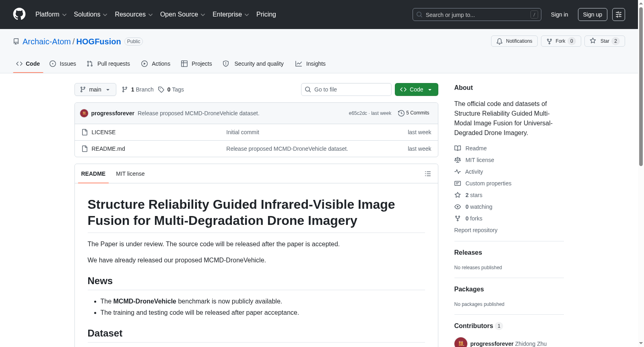644x347 pixels.
Task: Switch to the Issues tab
Action: 63,64
